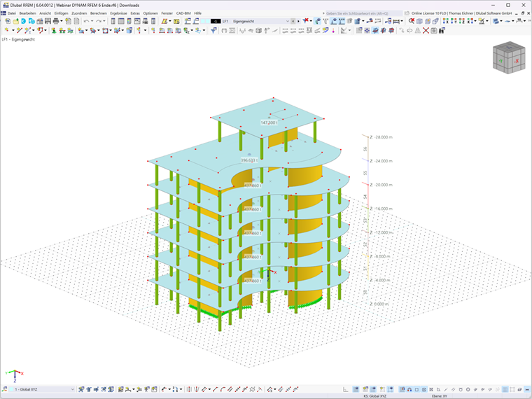Click the navigation cube in viewport
The height and width of the screenshot is (399, 532).
coord(509,57)
